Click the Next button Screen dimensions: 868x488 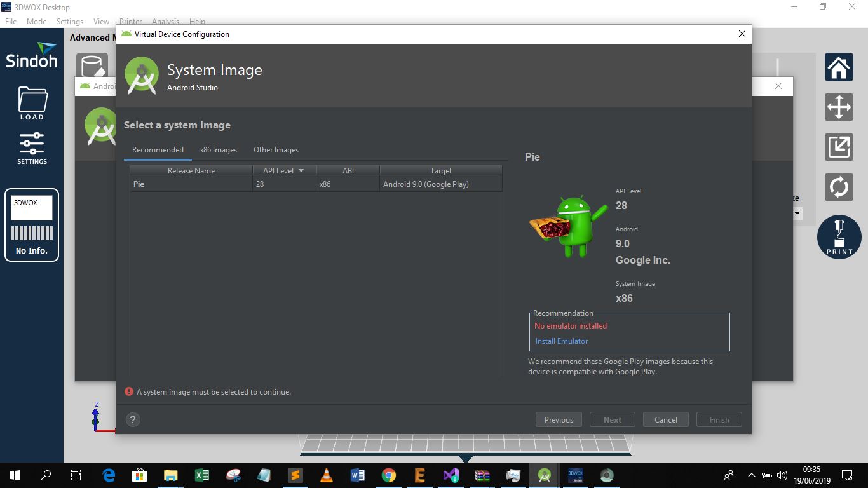pyautogui.click(x=613, y=419)
